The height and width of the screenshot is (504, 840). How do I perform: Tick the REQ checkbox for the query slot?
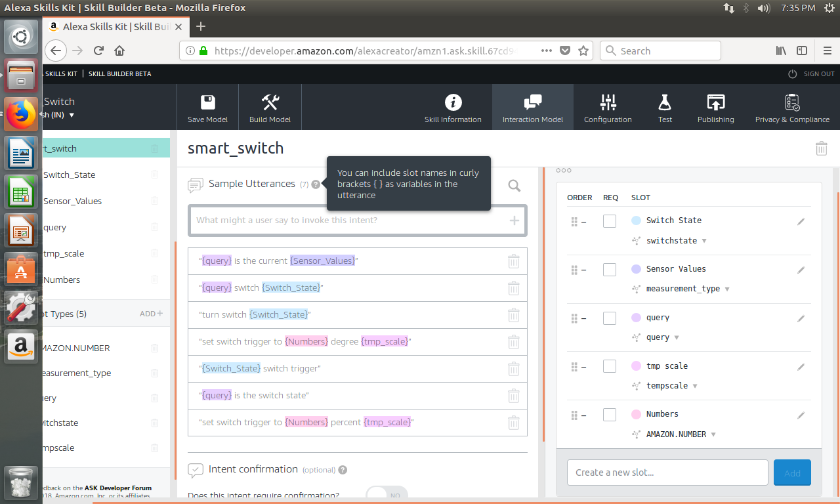pos(610,318)
